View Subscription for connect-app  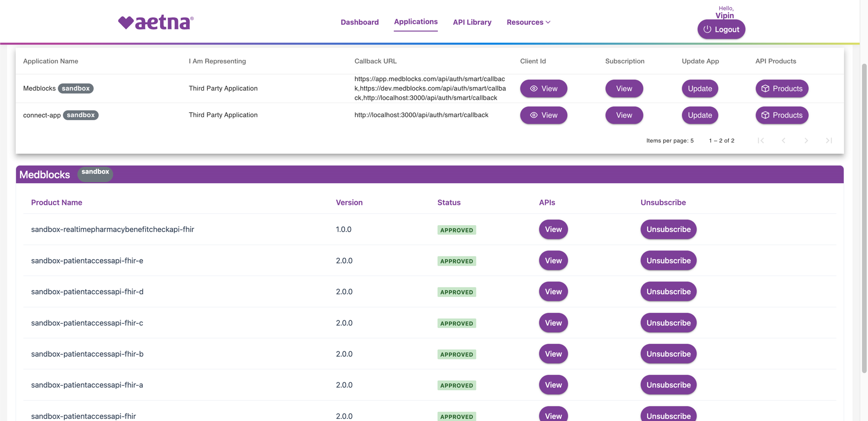coord(624,115)
